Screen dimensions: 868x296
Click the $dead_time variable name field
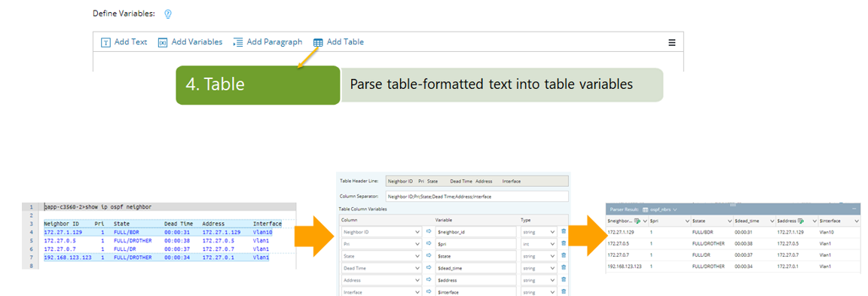[x=475, y=268]
